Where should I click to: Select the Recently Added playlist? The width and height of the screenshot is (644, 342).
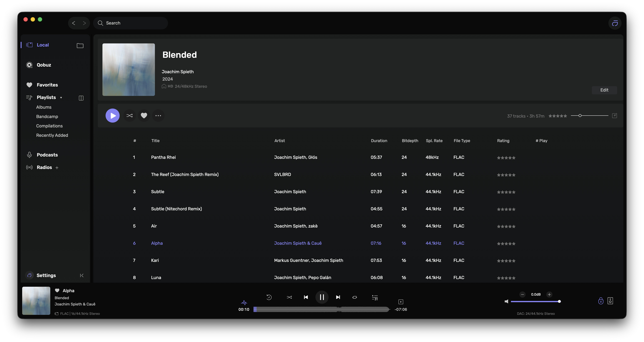pos(52,135)
